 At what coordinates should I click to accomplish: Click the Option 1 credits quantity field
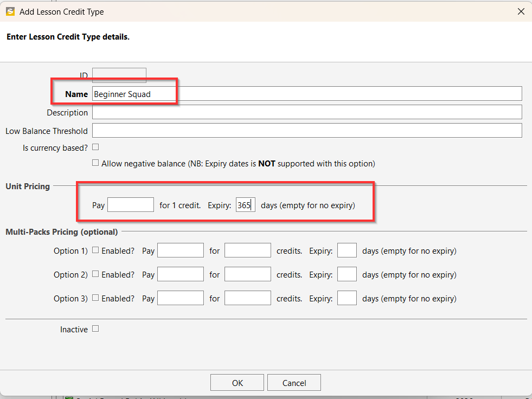tap(247, 250)
